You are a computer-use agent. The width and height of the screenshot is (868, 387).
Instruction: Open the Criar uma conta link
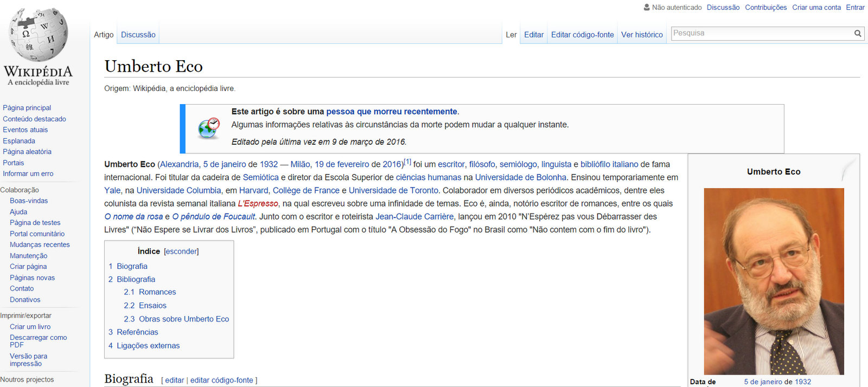coord(816,8)
